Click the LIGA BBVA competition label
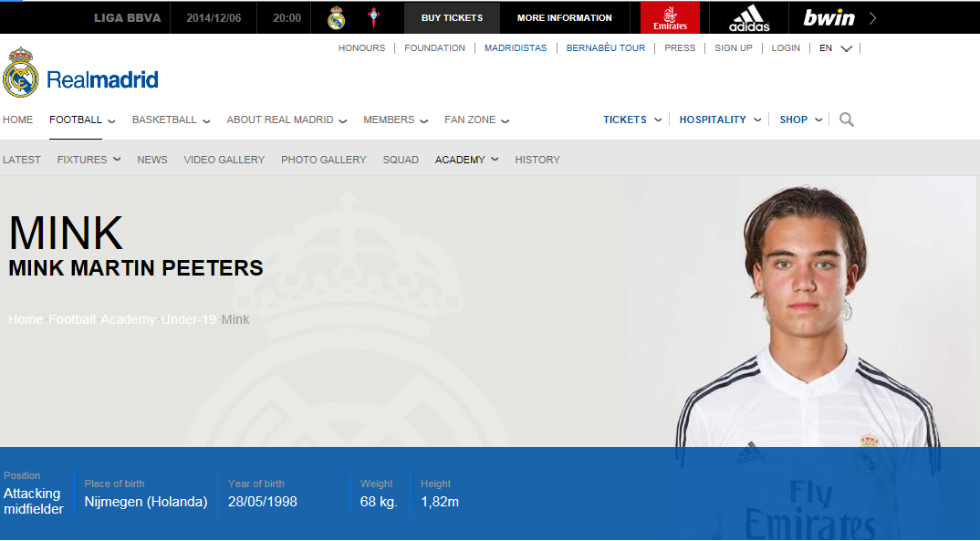The height and width of the screenshot is (541, 980). point(128,18)
